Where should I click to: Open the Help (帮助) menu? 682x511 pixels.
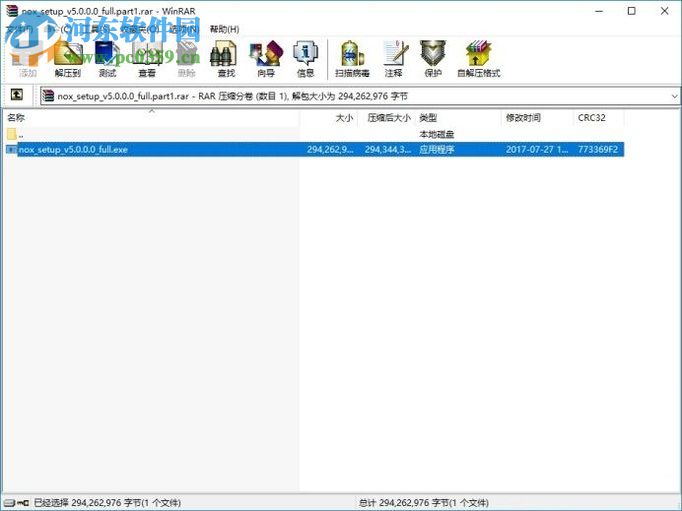(x=224, y=29)
